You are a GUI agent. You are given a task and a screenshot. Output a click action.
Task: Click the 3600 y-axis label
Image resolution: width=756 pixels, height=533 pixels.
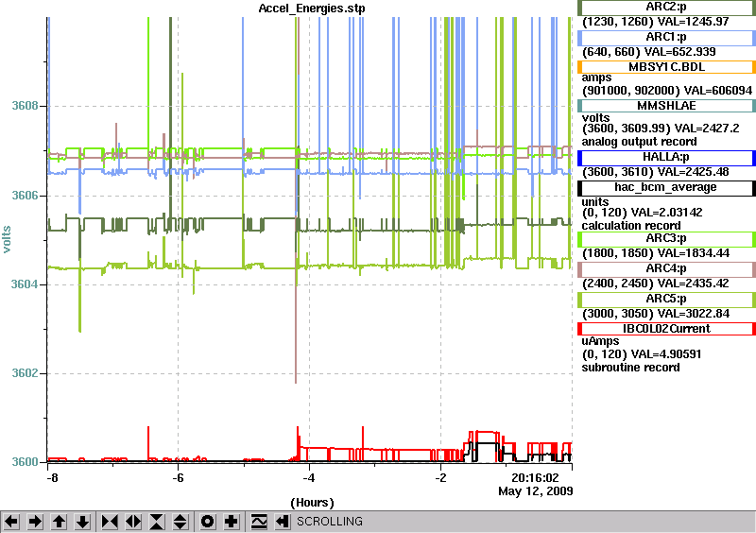click(x=25, y=462)
